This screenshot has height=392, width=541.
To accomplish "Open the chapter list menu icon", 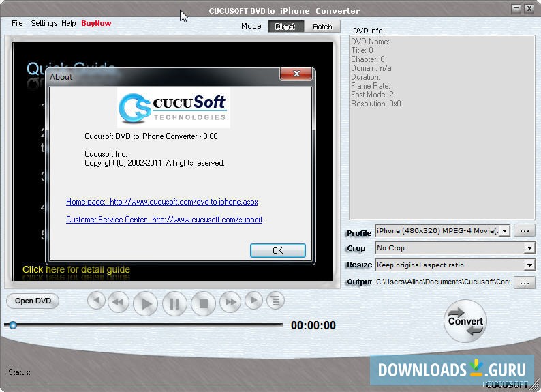I will point(275,301).
